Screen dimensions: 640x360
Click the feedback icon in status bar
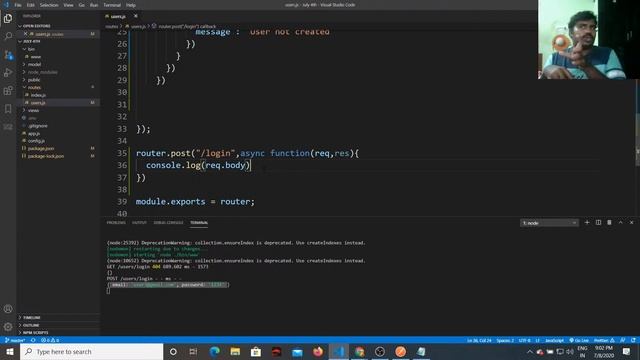(x=623, y=340)
